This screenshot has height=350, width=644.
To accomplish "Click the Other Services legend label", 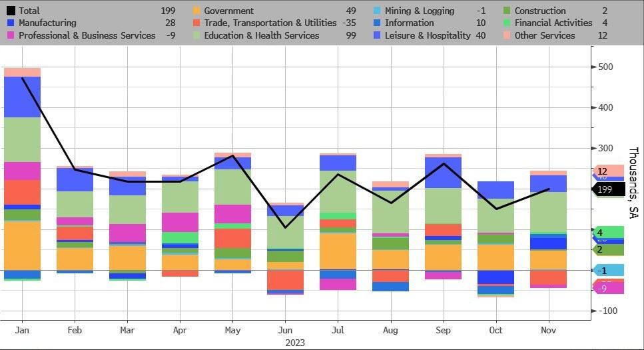I will coord(545,35).
